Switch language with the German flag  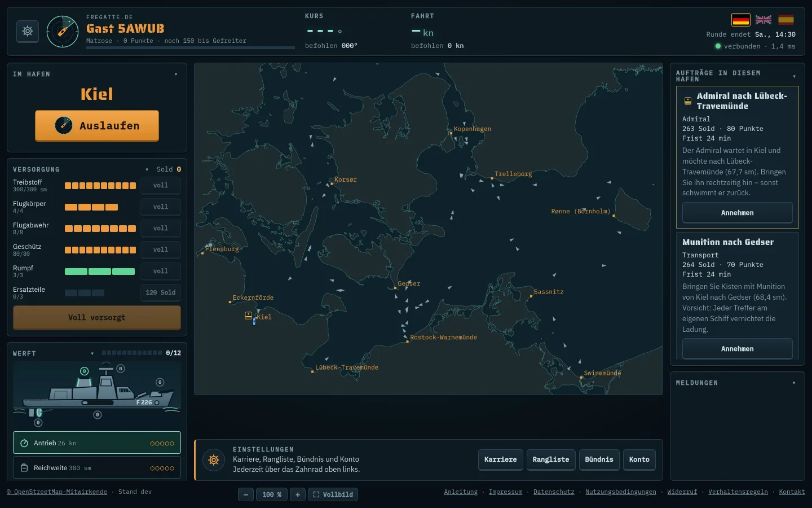pyautogui.click(x=741, y=20)
